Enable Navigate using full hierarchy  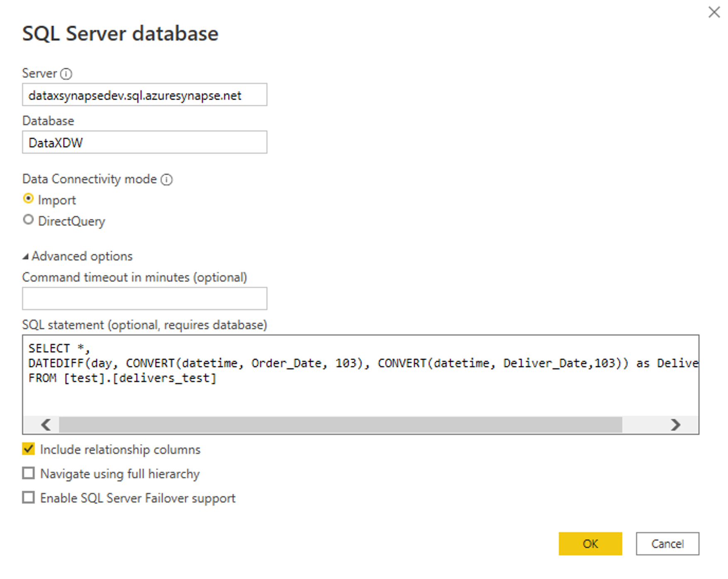click(x=29, y=473)
